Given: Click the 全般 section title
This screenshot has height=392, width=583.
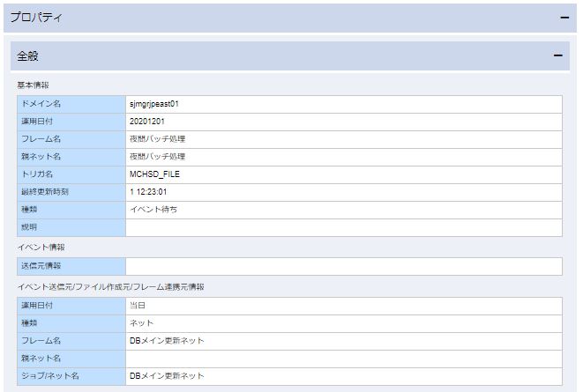Looking at the screenshot, I should point(27,56).
